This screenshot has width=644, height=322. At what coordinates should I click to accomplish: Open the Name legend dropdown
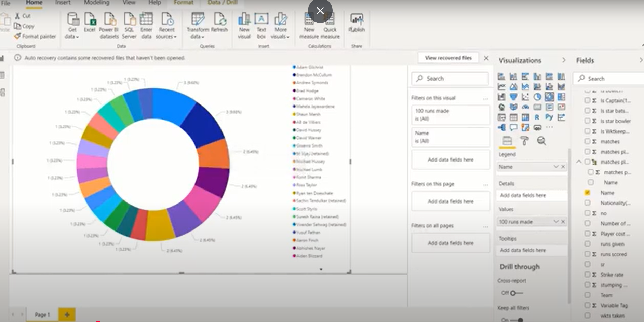click(x=556, y=167)
